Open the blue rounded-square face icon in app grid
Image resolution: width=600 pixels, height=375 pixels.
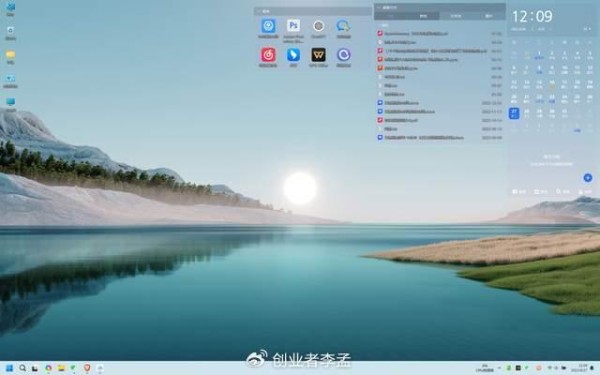pyautogui.click(x=268, y=26)
